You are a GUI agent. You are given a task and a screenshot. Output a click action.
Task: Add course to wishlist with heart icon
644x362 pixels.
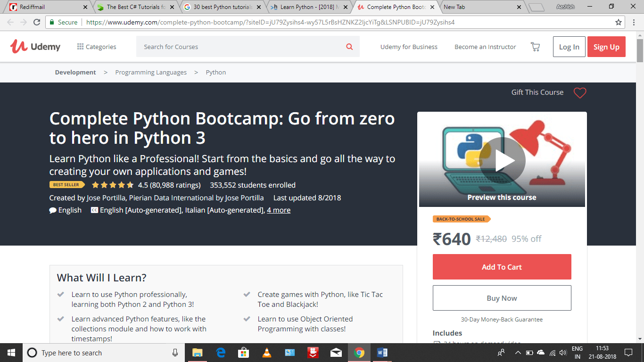(x=580, y=93)
